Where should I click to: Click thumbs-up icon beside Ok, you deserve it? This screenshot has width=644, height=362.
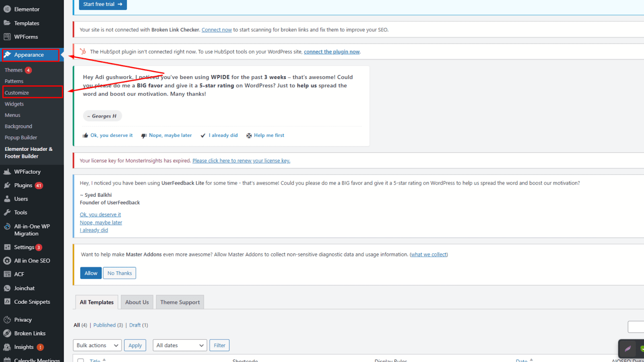point(85,136)
